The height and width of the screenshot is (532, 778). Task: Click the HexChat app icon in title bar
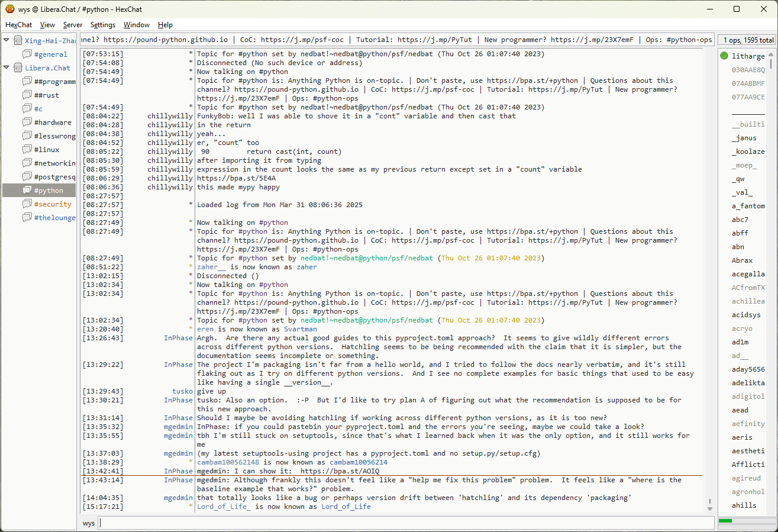click(10, 9)
